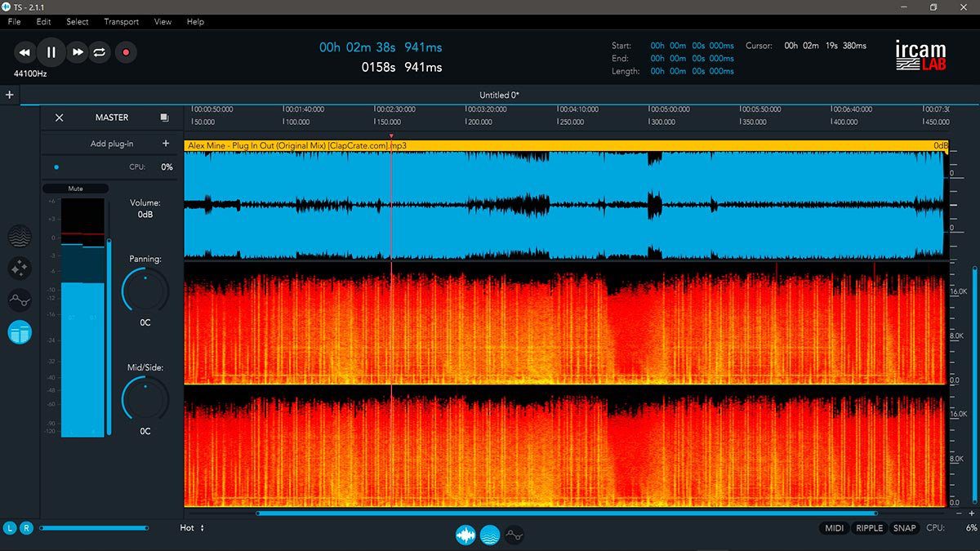Toggle SNAP mode
This screenshot has width=980, height=551.
904,528
